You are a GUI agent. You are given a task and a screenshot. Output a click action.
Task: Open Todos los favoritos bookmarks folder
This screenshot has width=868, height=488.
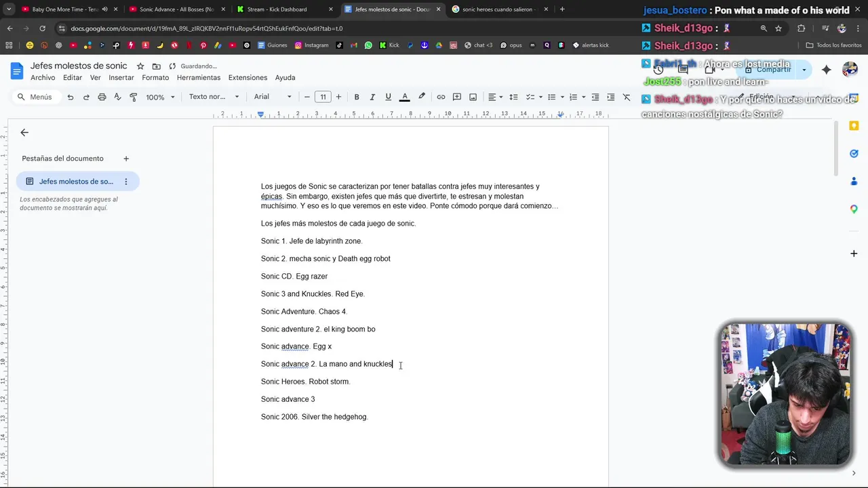[834, 45]
